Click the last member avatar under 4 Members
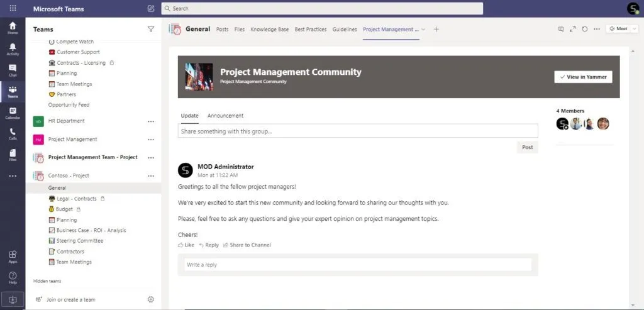Image resolution: width=644 pixels, height=310 pixels. click(603, 124)
